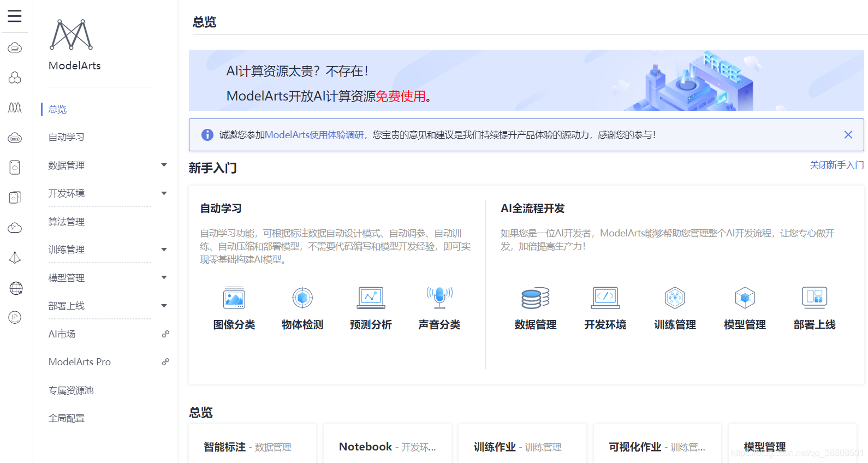The height and width of the screenshot is (463, 868).
Task: Click the globe icon in the left rail
Action: click(16, 288)
